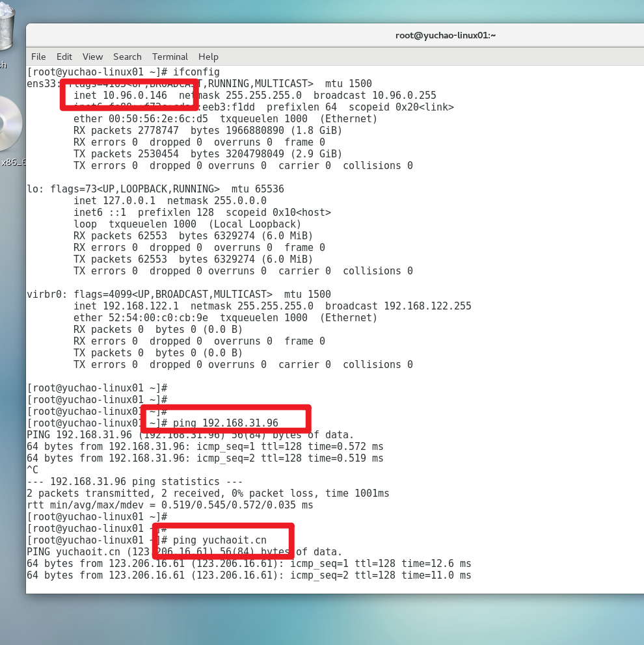Click the ifconfig command text
Screen dimensions: 644x645
click(x=196, y=72)
